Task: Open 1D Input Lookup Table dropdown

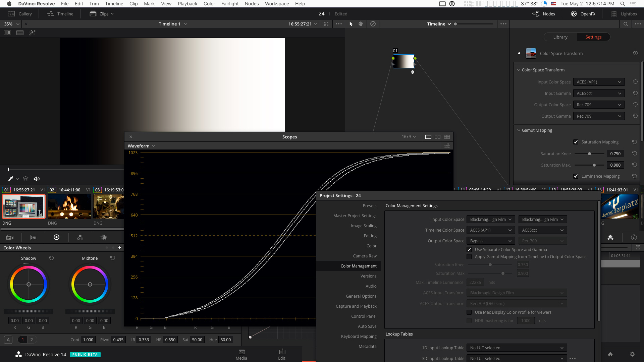Action: tap(517, 348)
